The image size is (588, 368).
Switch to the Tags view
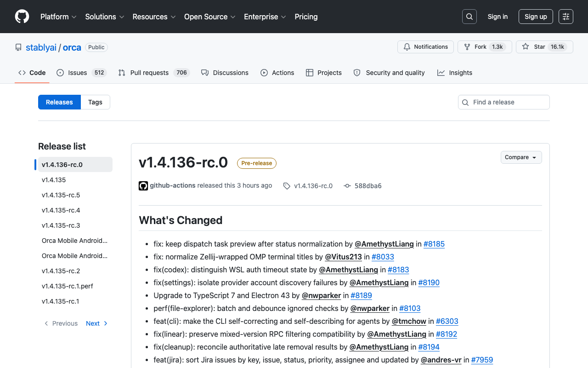point(95,102)
